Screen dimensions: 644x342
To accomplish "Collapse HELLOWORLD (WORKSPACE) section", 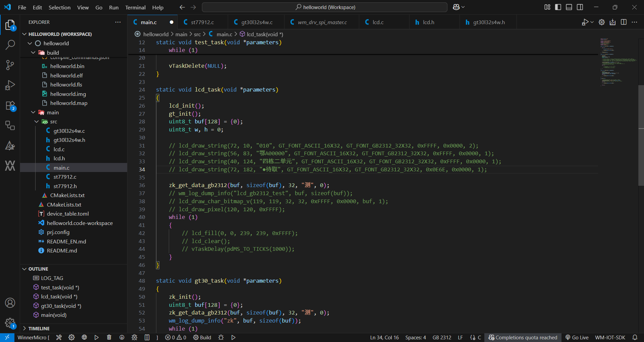I will pos(24,34).
